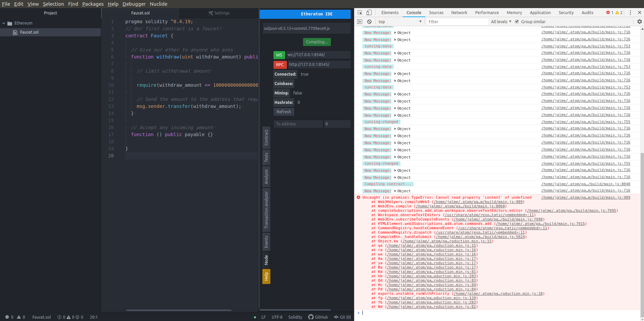This screenshot has width=644, height=321.
Task: Click the Compiling... button
Action: point(317,42)
